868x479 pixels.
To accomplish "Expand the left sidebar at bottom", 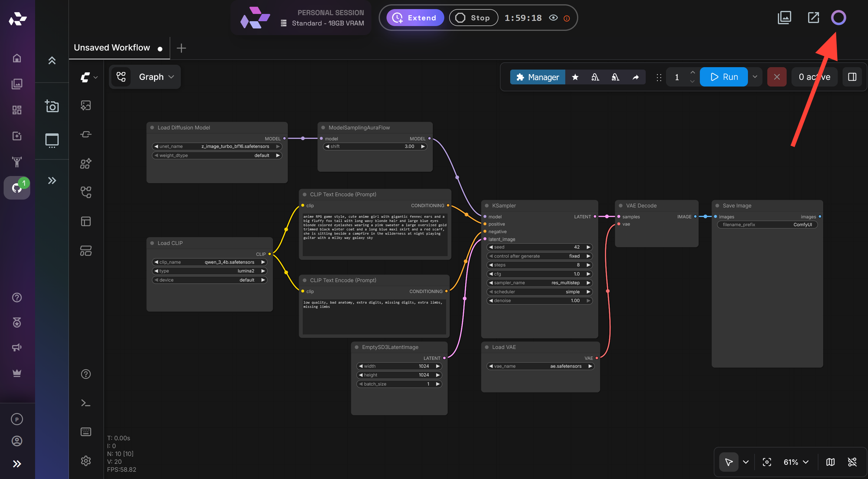I will (x=17, y=464).
